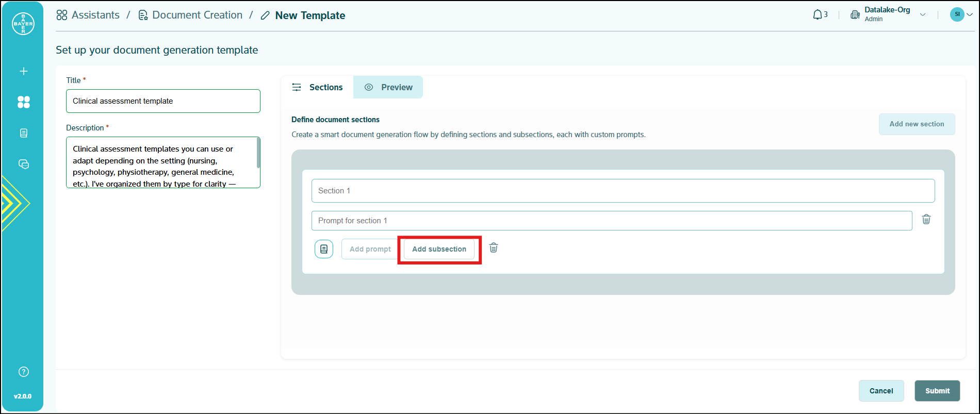This screenshot has height=414, width=980.
Task: Open the documents icon in left sidebar
Action: tap(24, 133)
